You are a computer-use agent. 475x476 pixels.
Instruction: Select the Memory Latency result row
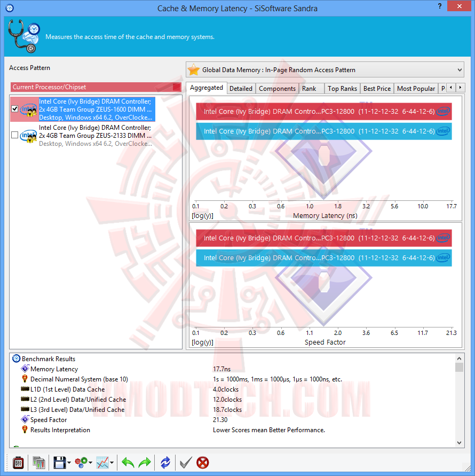232,369
